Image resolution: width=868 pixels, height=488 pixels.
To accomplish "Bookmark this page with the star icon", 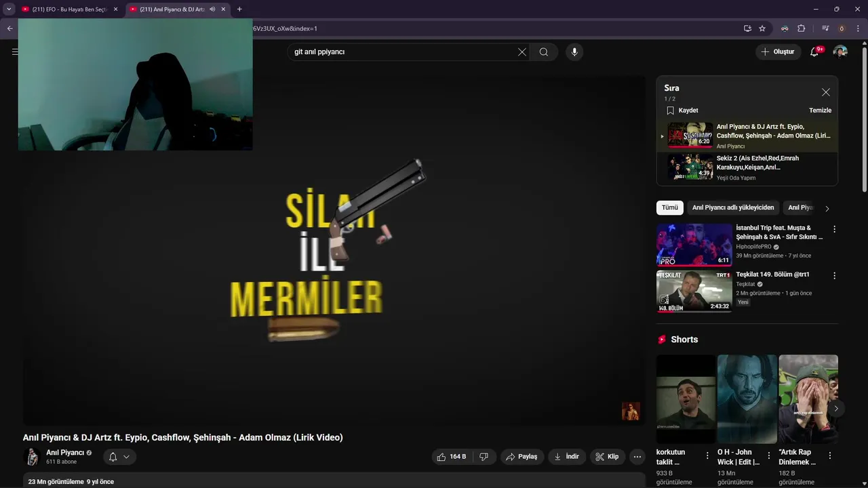I will coord(762,28).
